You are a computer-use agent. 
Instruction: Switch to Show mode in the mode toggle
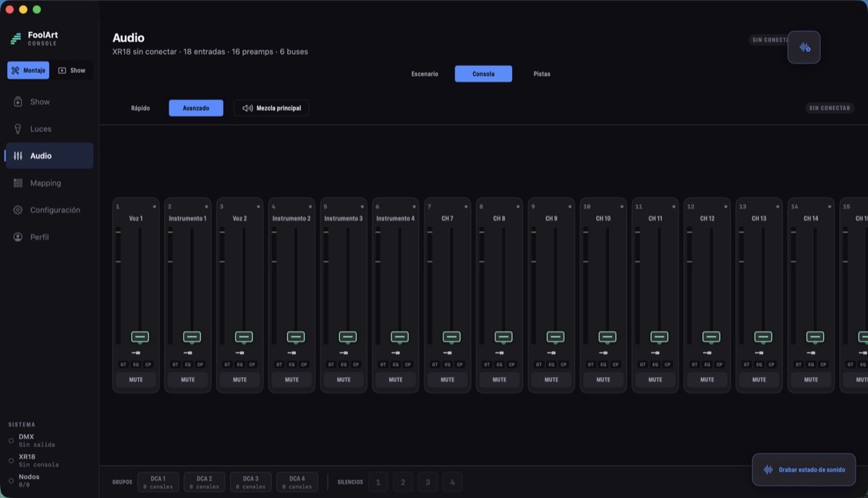click(x=72, y=70)
